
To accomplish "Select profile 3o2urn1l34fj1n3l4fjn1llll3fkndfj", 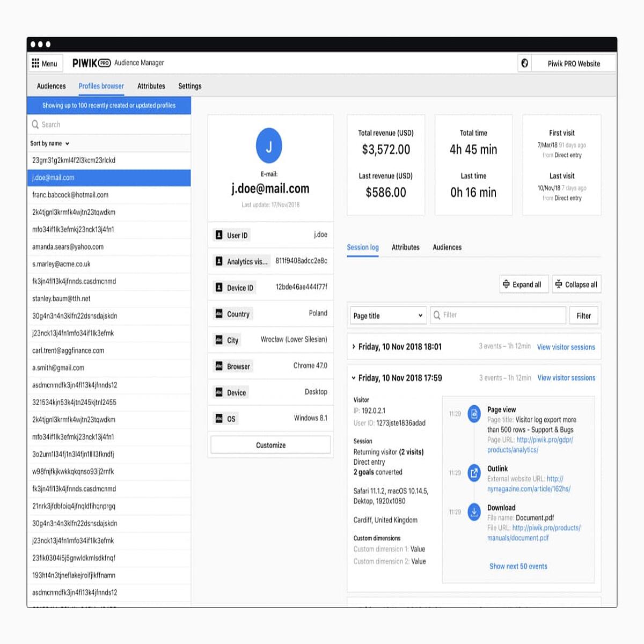I will [109, 454].
